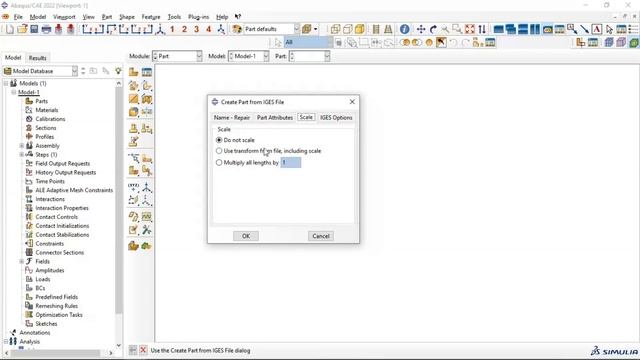The height and width of the screenshot is (360, 640).
Task: Expand the Assembly tree node
Action: [22, 146]
